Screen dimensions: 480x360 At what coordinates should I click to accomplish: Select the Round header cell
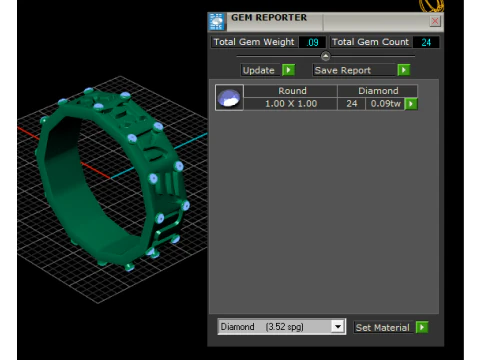[x=291, y=91]
